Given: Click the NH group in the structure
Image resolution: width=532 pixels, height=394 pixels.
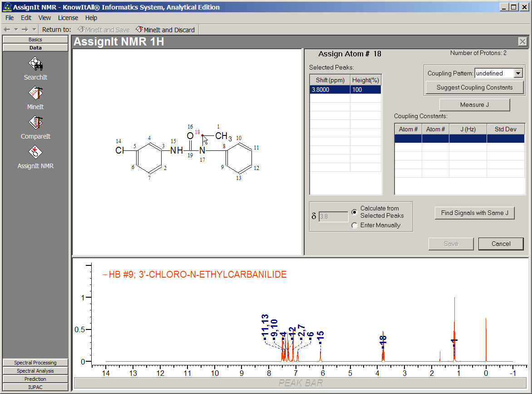Looking at the screenshot, I should click(177, 150).
